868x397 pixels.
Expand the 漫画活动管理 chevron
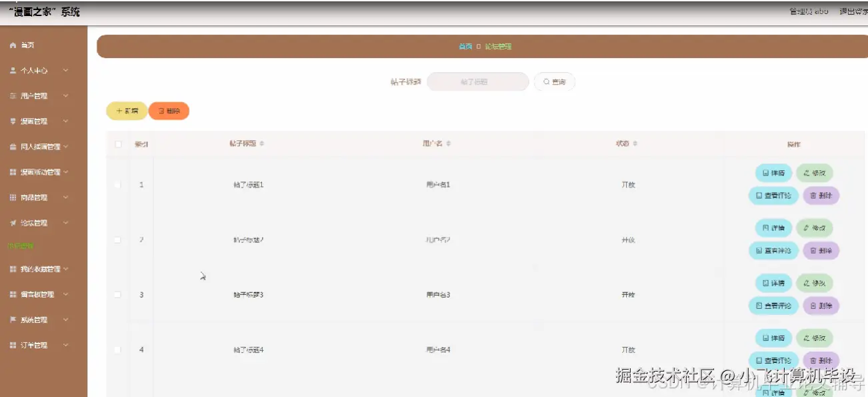click(65, 172)
